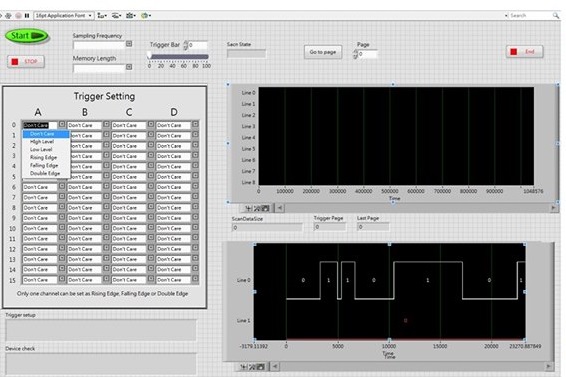Image resolution: width=566 pixels, height=377 pixels.
Task: Choose Rising Edge from the open list
Action: click(x=44, y=157)
